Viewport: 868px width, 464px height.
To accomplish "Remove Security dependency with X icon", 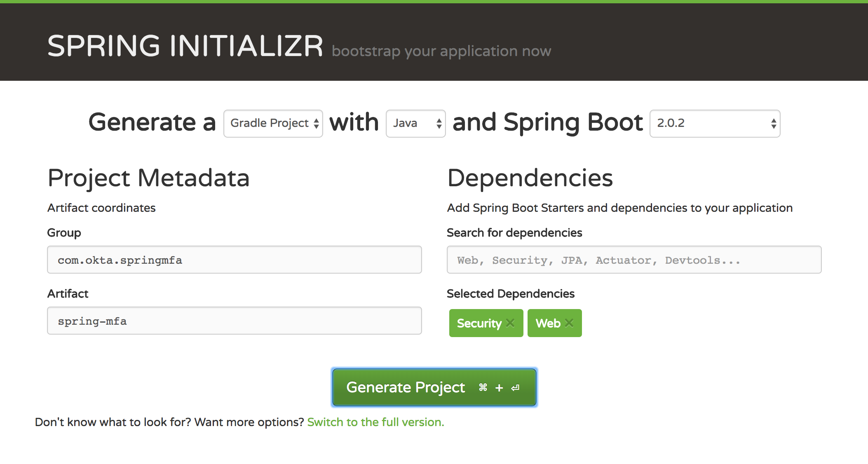I will pyautogui.click(x=510, y=323).
